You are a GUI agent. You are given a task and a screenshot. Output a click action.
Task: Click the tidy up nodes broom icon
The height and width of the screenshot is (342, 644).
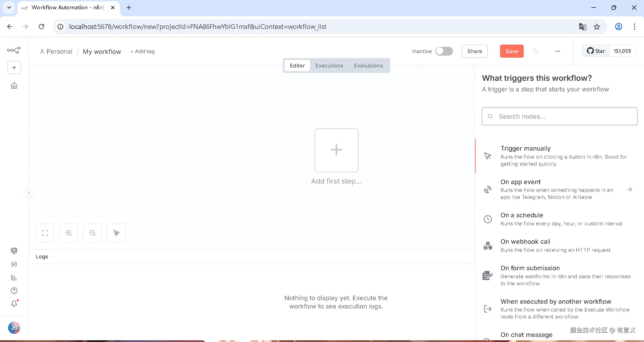116,233
